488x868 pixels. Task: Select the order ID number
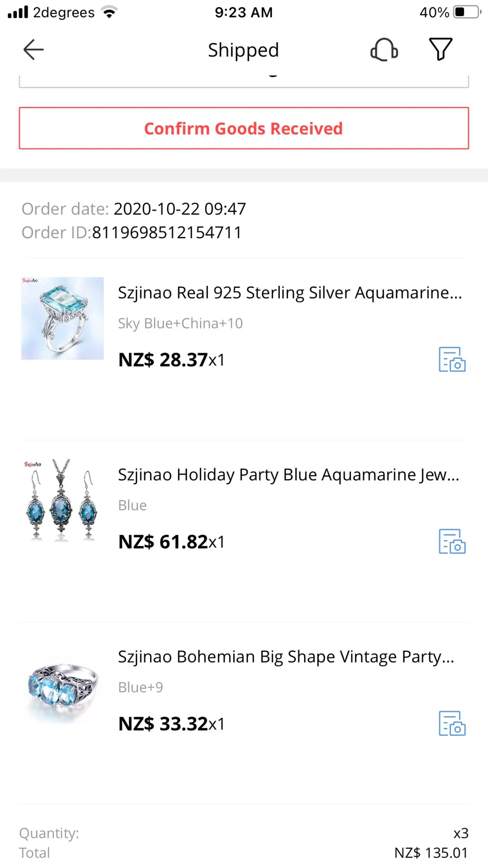click(167, 233)
